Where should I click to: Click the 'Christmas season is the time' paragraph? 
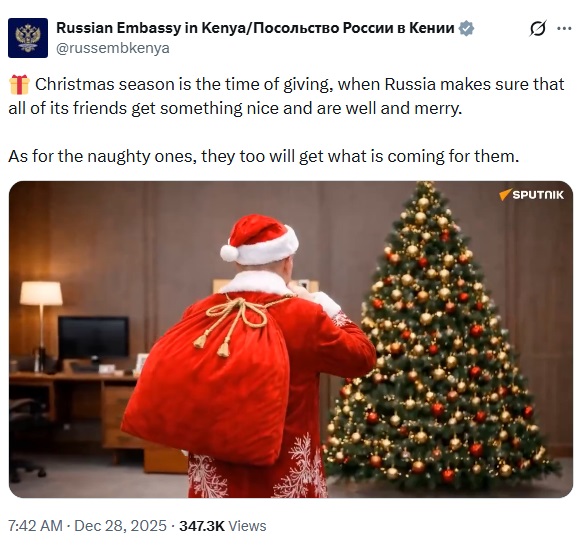click(286, 96)
